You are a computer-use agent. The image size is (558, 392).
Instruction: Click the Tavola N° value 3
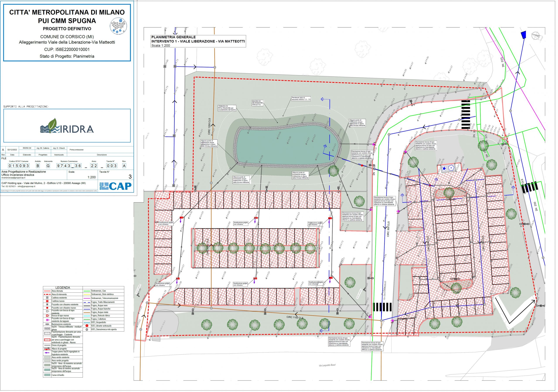(x=130, y=177)
